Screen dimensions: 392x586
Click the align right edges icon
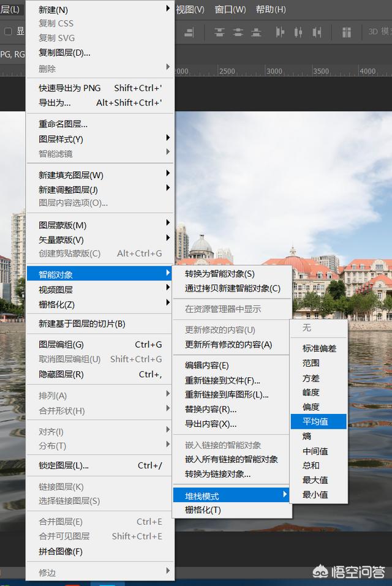click(x=189, y=31)
